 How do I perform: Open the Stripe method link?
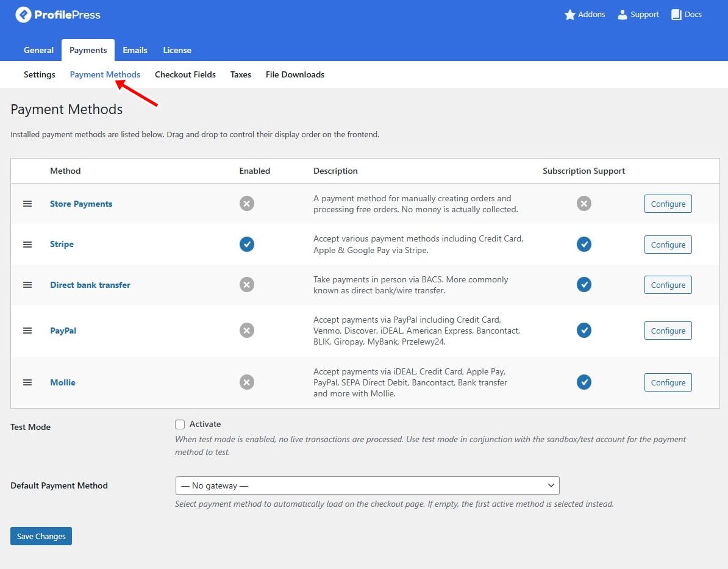click(62, 245)
